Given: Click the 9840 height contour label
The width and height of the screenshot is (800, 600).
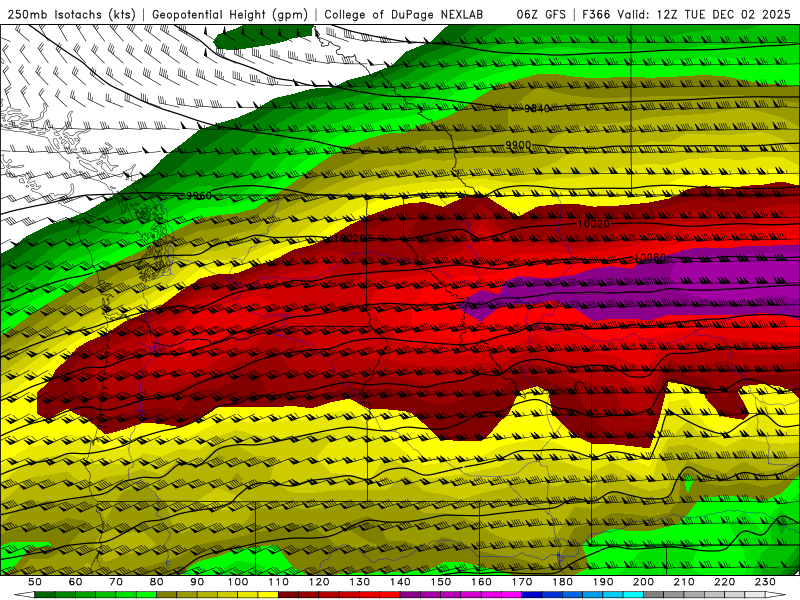Looking at the screenshot, I should coord(537,108).
